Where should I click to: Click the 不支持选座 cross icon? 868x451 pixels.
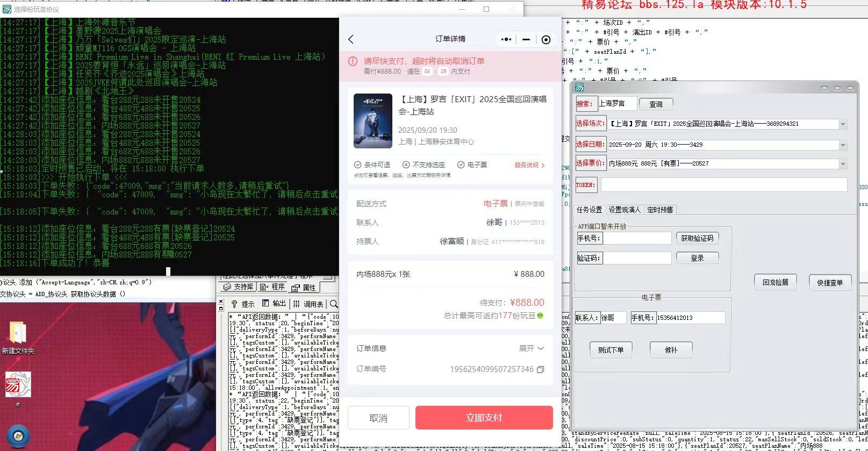(406, 164)
